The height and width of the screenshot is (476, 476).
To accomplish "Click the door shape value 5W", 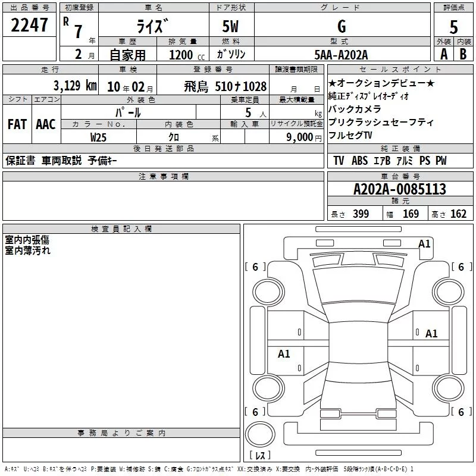I will 230,26.
